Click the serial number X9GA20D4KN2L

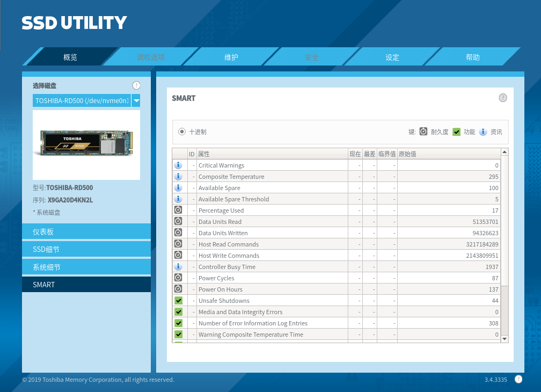[70, 200]
